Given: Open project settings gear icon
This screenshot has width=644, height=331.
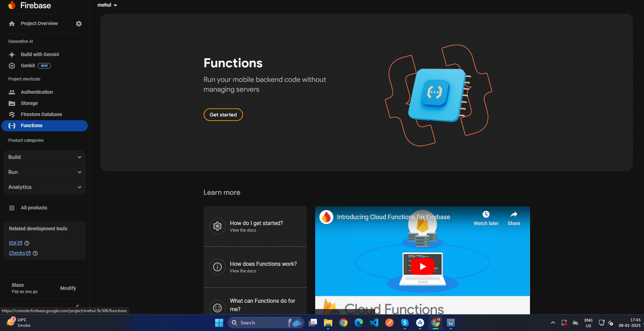Looking at the screenshot, I should (x=78, y=24).
